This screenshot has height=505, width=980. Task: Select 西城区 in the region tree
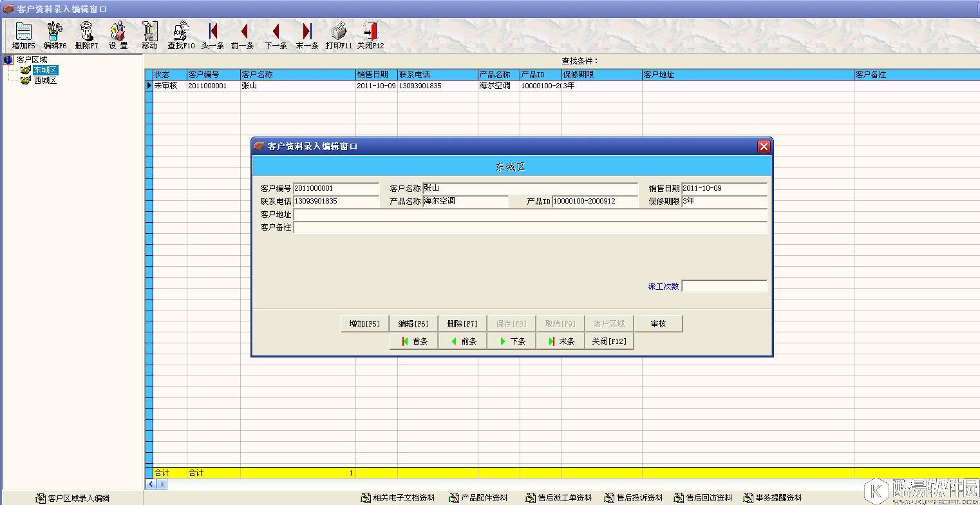[x=45, y=80]
